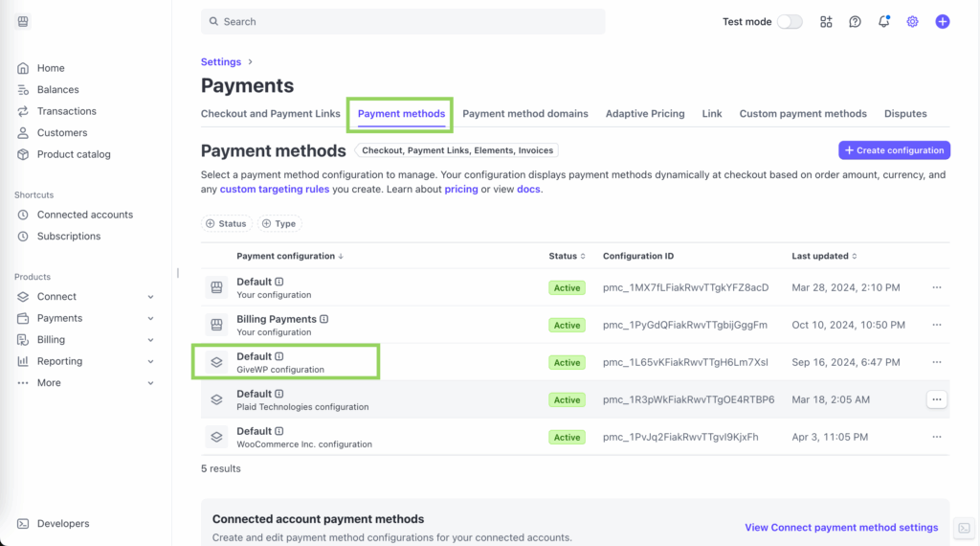The height and width of the screenshot is (546, 980).
Task: Open the Disputes tab
Action: 905,114
